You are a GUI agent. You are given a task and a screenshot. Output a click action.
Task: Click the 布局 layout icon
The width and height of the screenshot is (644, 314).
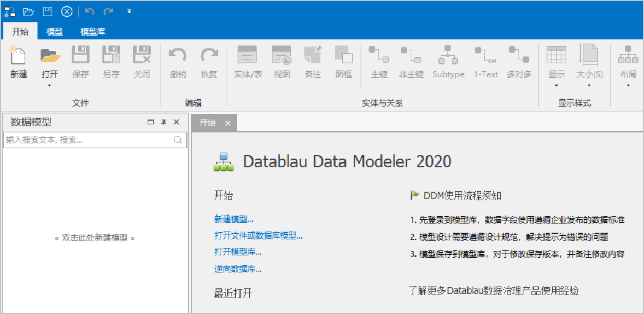(x=628, y=55)
